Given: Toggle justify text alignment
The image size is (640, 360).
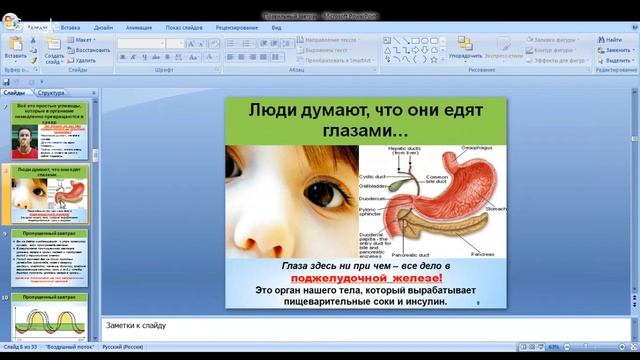Looking at the screenshot, I should tap(263, 58).
